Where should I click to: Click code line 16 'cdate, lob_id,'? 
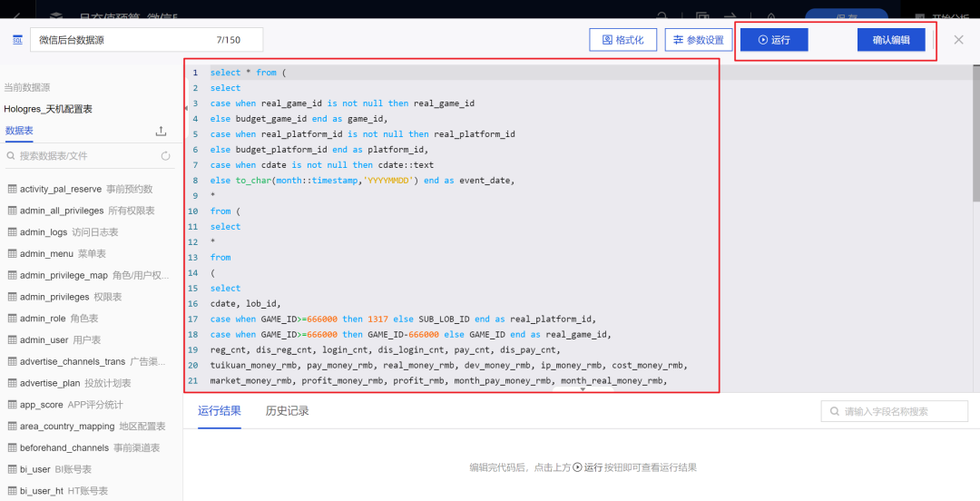pyautogui.click(x=246, y=303)
